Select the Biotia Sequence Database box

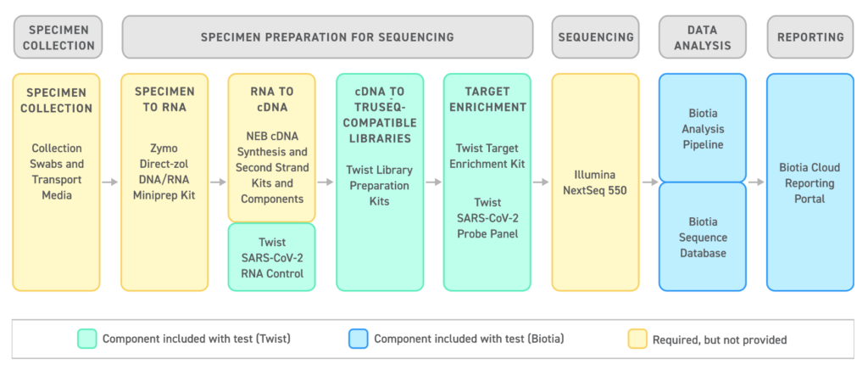pyautogui.click(x=703, y=237)
